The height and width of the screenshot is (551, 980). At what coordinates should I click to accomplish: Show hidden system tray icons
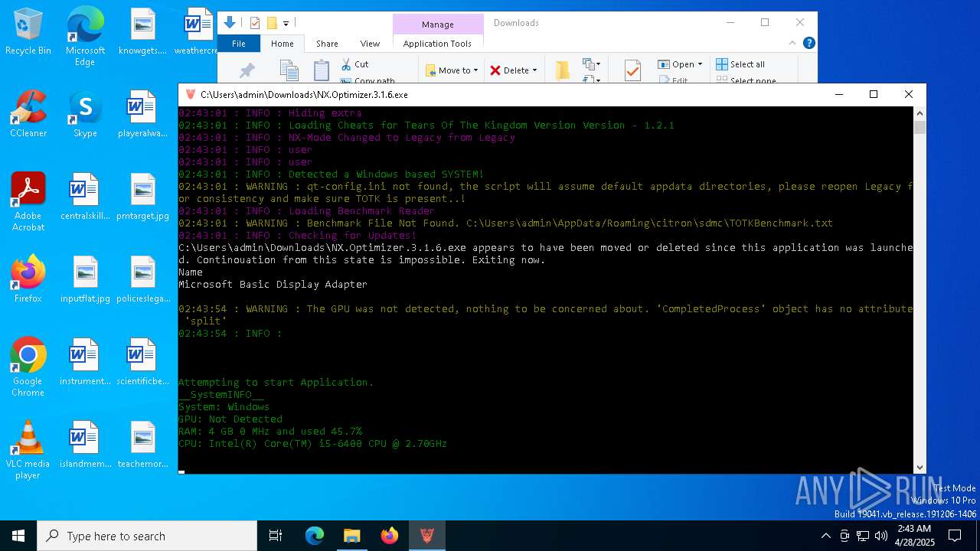click(825, 536)
